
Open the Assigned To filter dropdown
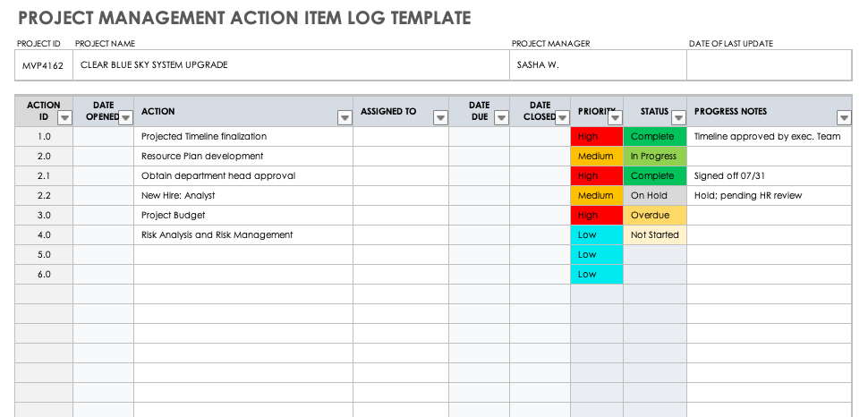(440, 117)
